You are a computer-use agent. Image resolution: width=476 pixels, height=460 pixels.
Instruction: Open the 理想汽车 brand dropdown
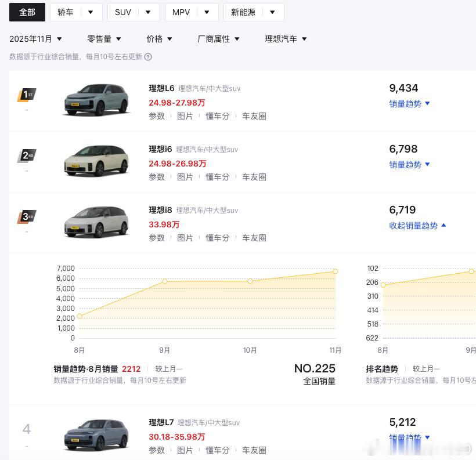click(285, 39)
